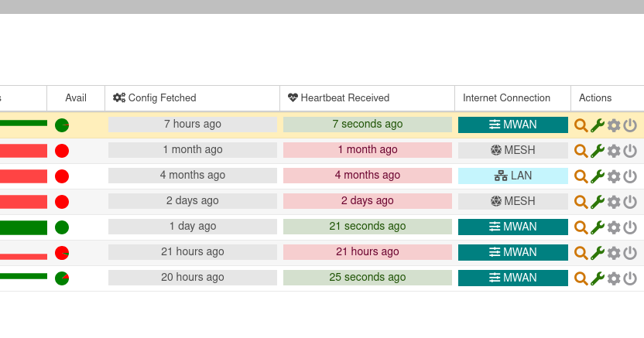Click the power icon in the 20 hours ago row

click(x=630, y=278)
